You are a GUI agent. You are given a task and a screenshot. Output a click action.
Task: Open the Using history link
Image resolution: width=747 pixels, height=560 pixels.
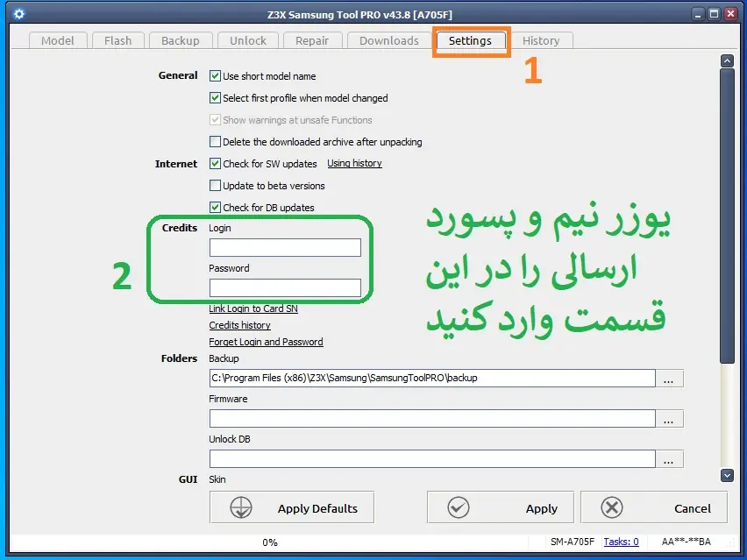click(x=354, y=163)
